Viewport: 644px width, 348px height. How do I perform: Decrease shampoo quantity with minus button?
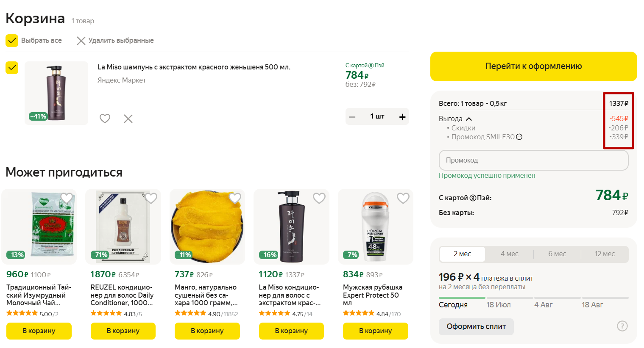(352, 117)
